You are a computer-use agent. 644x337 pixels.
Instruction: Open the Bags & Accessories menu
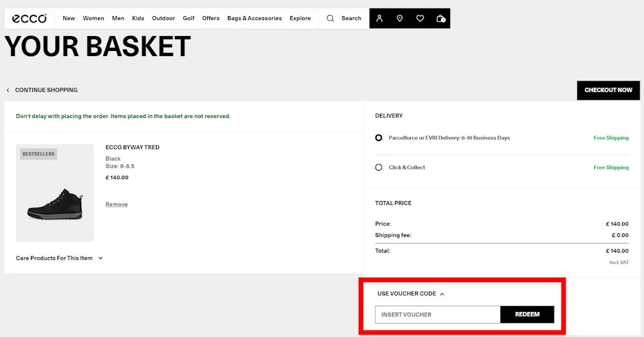tap(254, 18)
